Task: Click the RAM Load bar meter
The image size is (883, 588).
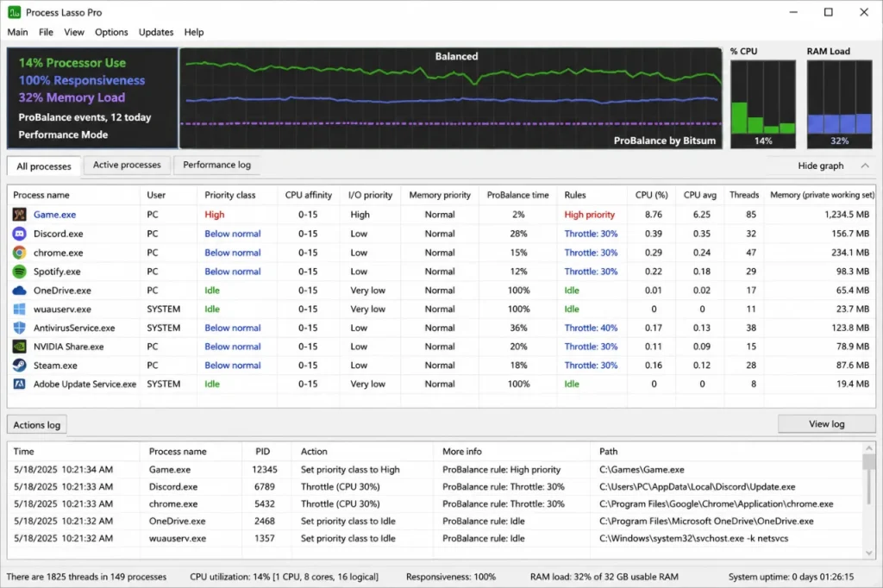Action: [839, 104]
